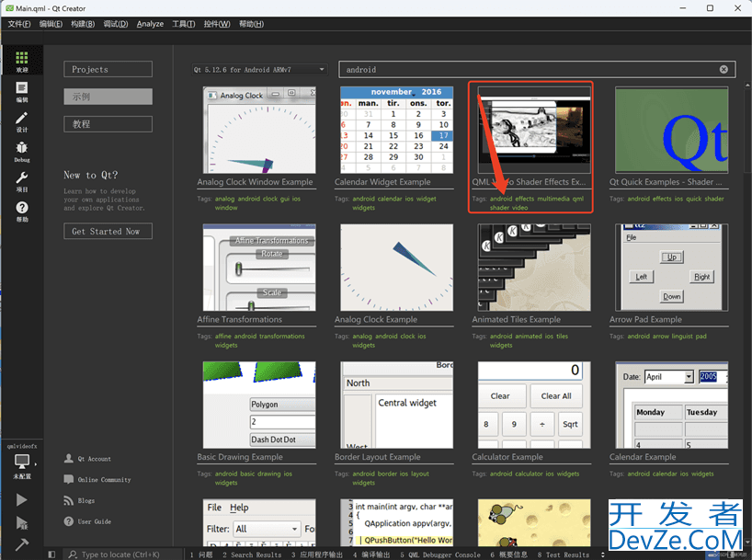
Task: Open Calendar Example thumbnail with Date April
Action: point(671,405)
